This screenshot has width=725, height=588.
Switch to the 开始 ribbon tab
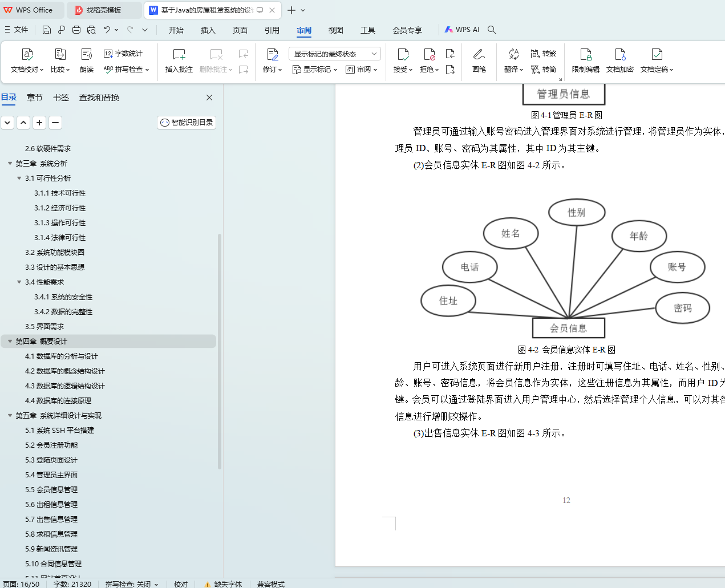(x=176, y=30)
